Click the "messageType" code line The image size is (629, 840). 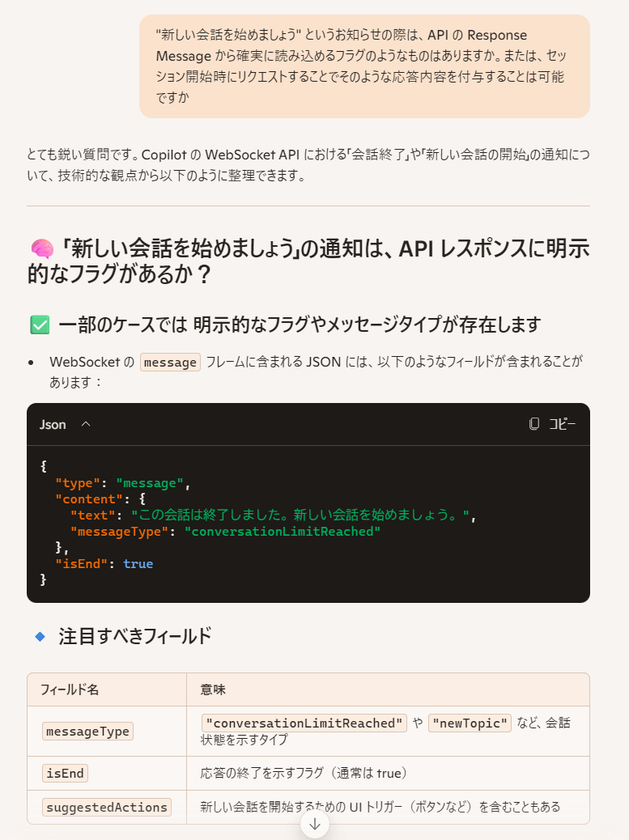[x=225, y=532]
